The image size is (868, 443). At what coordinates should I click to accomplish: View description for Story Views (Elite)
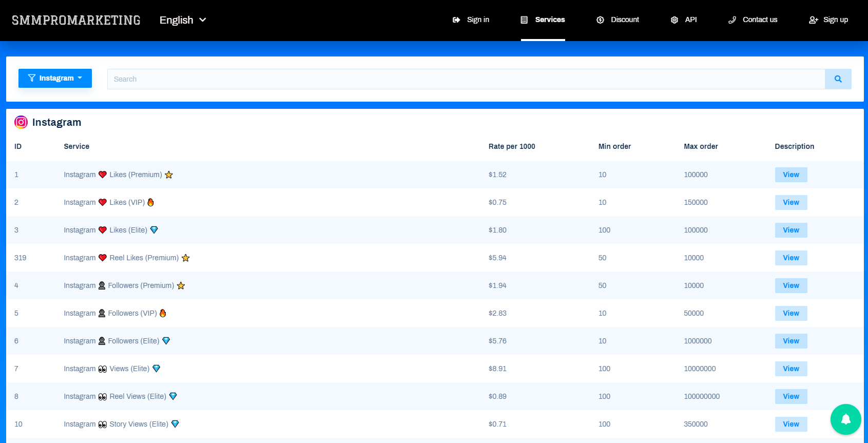point(791,424)
